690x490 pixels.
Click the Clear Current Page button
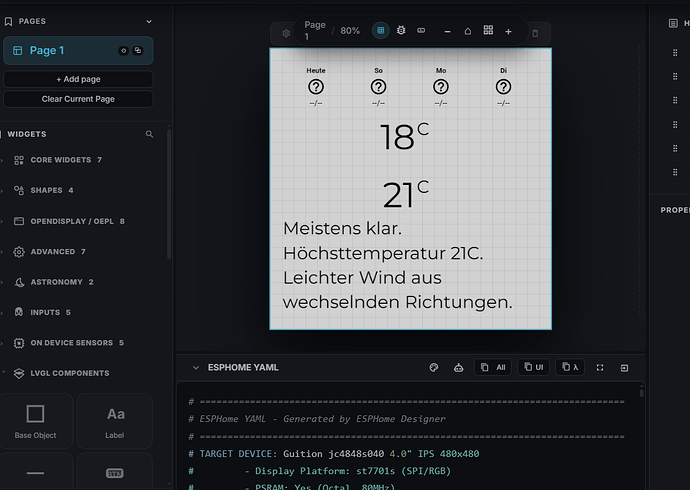tap(78, 99)
